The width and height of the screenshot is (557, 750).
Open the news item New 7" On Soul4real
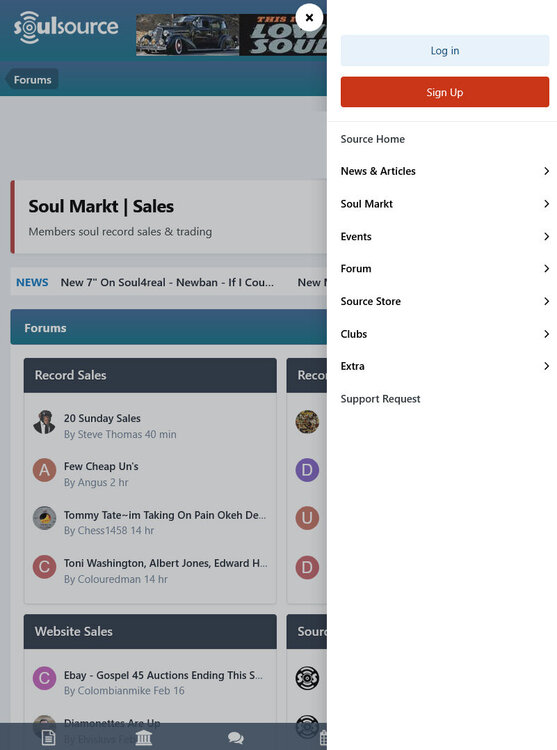[x=167, y=283]
